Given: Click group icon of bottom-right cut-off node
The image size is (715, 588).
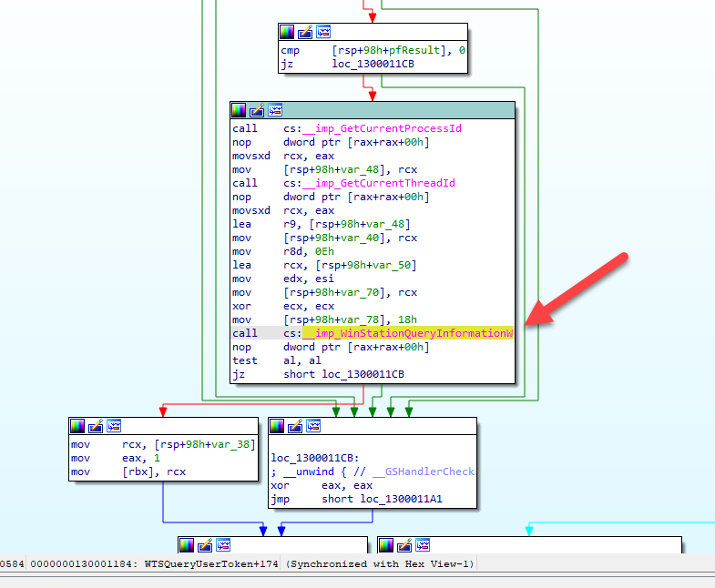Looking at the screenshot, I should 423,545.
